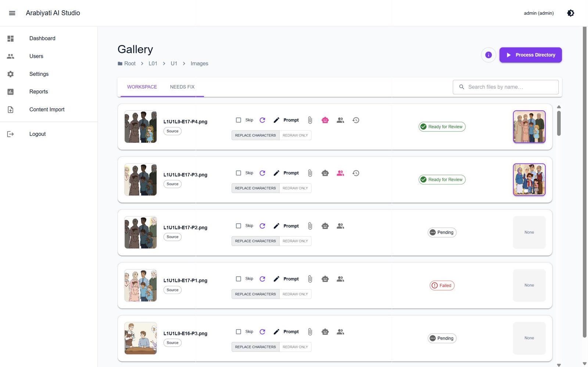Click the gallery list scrollbar handle

(559, 123)
